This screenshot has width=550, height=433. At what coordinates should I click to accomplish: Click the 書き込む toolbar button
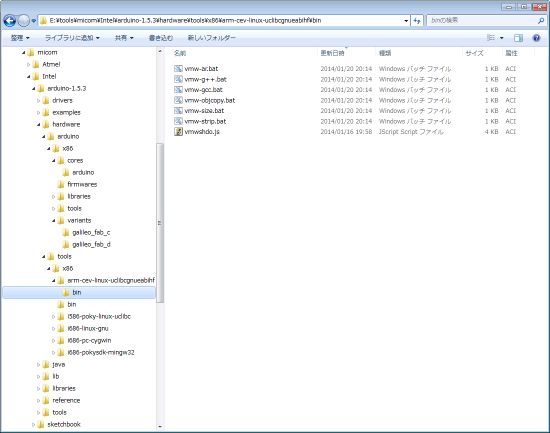(161, 38)
